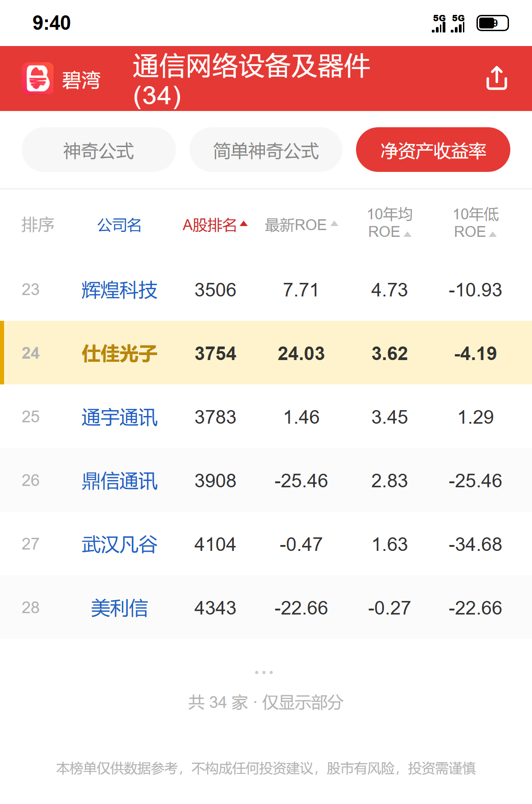Viewport: 532px width, 804px height.
Task: Switch to 神奇公式 tab
Action: [x=98, y=150]
